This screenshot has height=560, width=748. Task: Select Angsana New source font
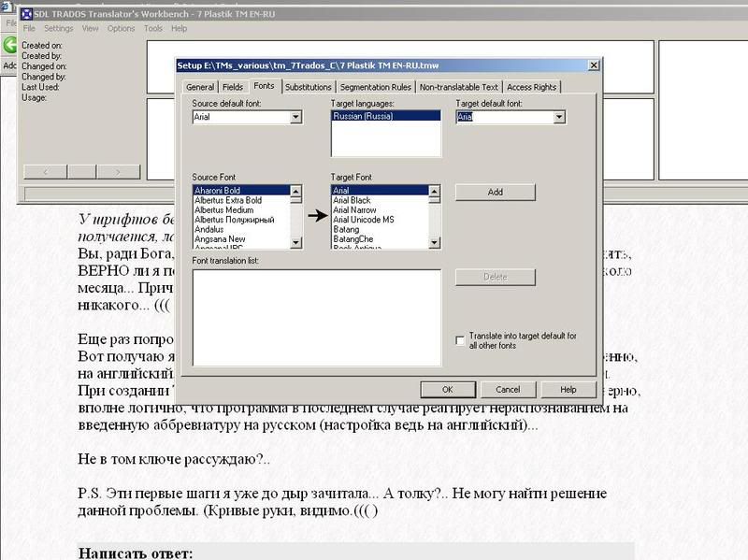point(241,239)
